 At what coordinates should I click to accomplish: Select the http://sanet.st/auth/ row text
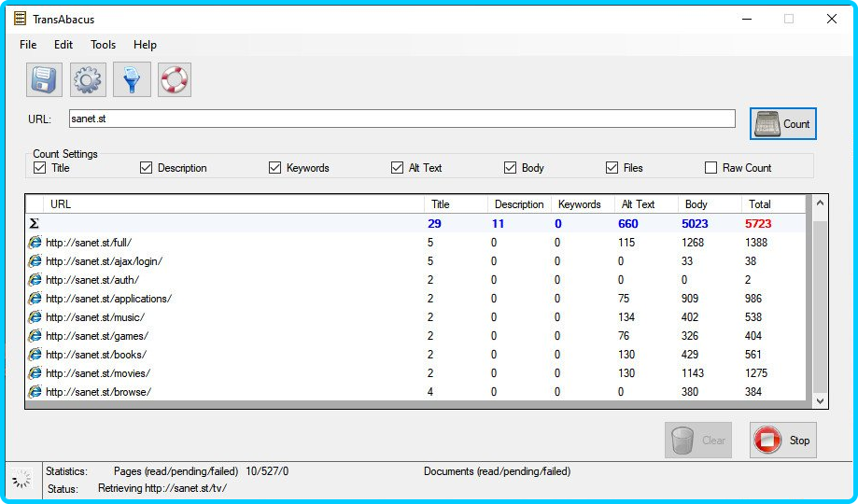[92, 280]
